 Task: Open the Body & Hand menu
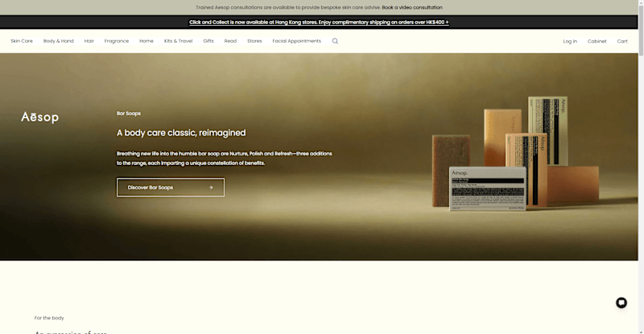tap(58, 41)
